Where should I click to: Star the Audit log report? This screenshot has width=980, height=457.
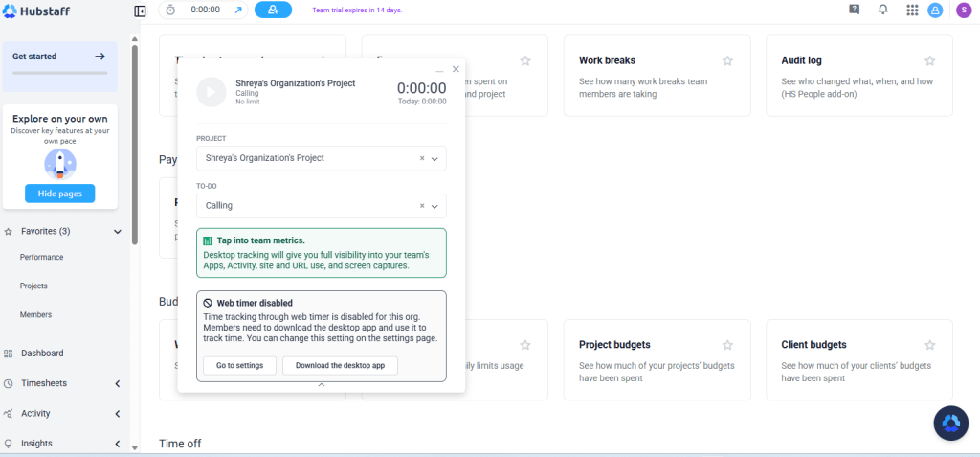click(x=930, y=60)
